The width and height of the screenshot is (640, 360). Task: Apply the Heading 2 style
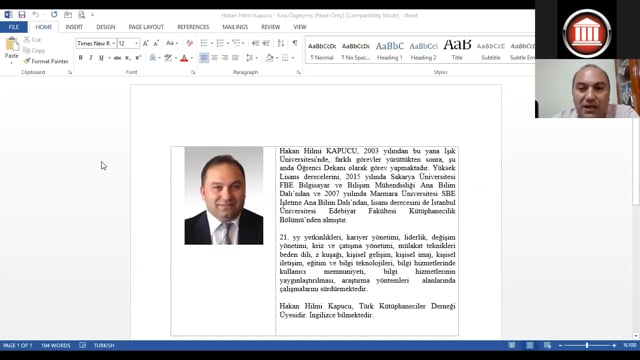[x=423, y=51]
